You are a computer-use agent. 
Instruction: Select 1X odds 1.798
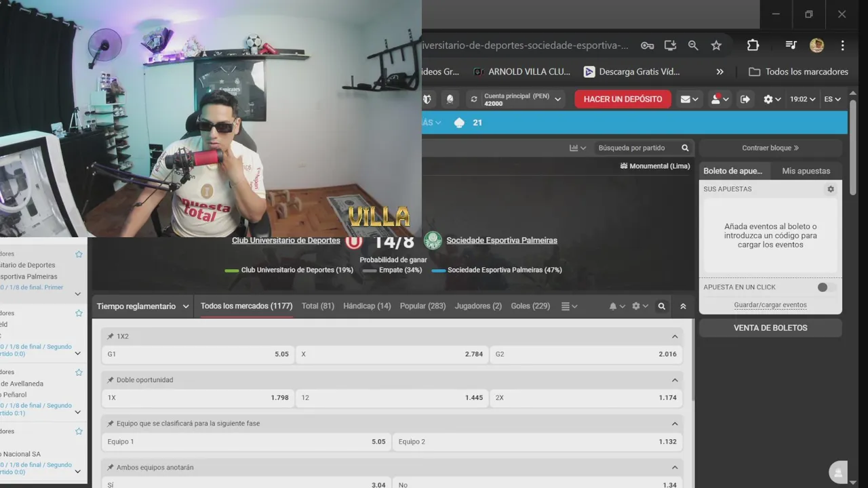click(x=198, y=398)
